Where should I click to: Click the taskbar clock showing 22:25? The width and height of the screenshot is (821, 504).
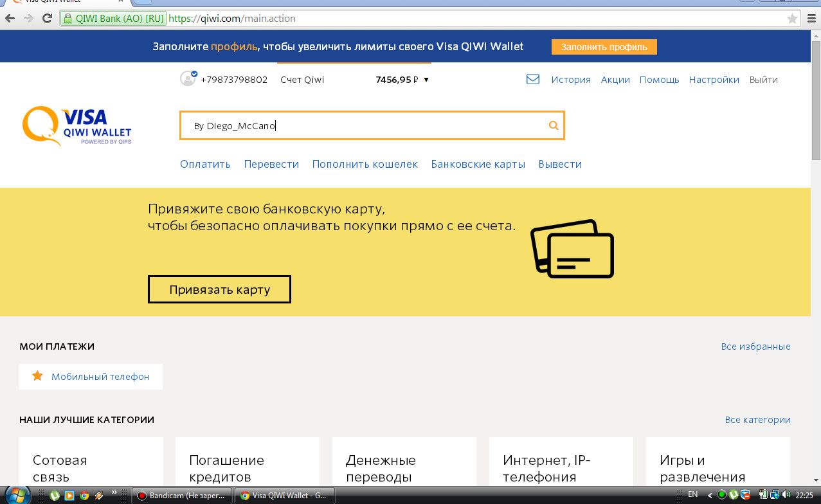pos(804,495)
